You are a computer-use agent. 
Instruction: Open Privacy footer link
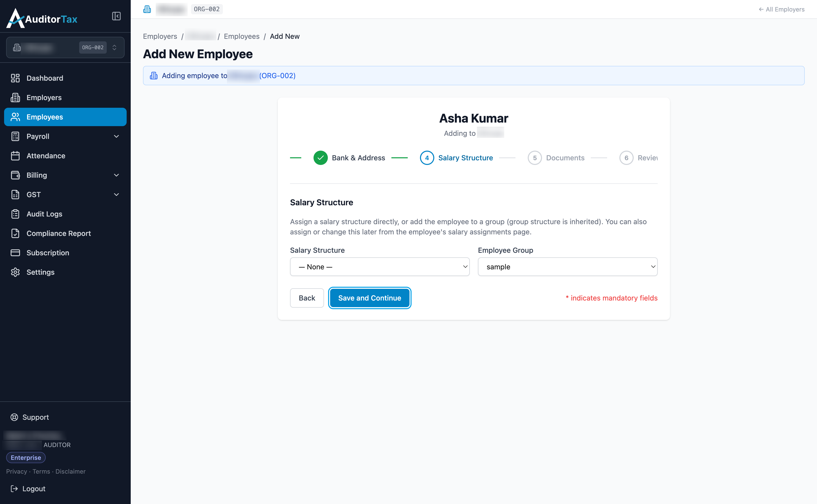tap(16, 471)
